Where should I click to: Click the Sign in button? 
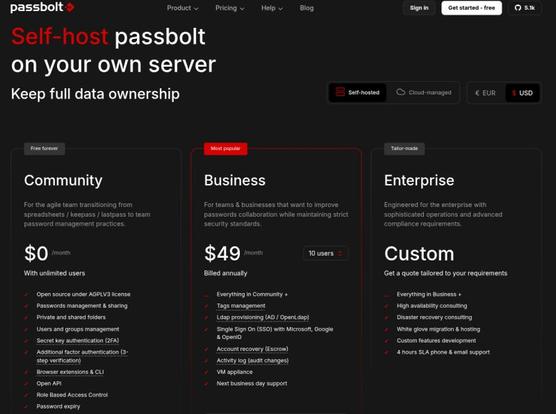point(419,8)
